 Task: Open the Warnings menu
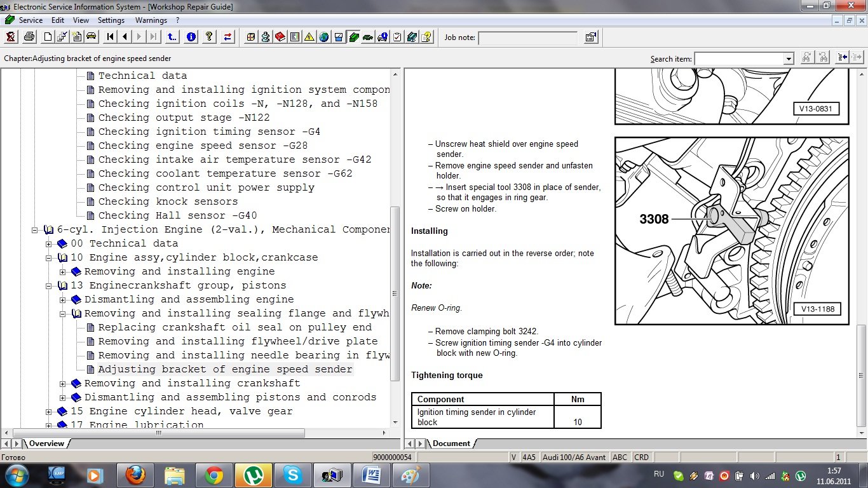(151, 20)
